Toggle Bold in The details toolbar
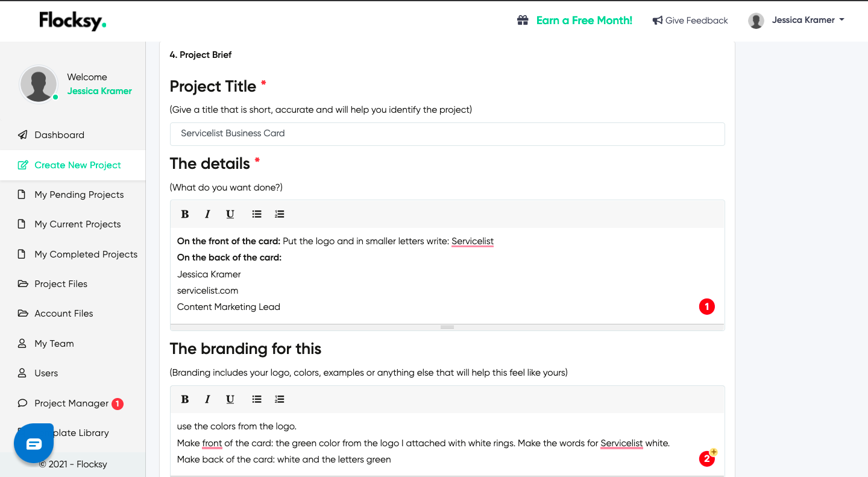 185,214
